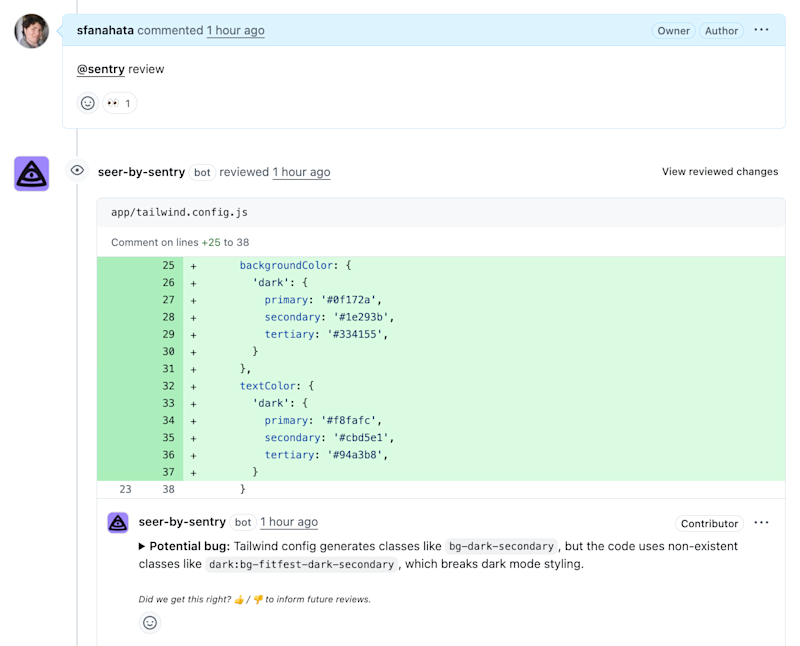
Task: Open the review's '1 hour ago' timestamp
Action: pos(301,172)
